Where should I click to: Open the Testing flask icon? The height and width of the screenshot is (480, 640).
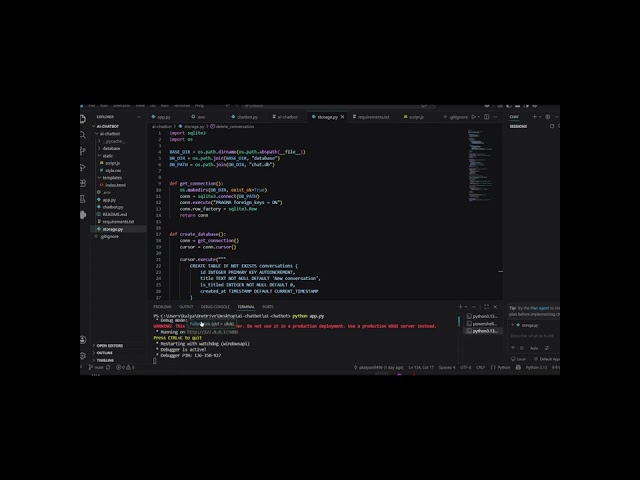[83, 199]
